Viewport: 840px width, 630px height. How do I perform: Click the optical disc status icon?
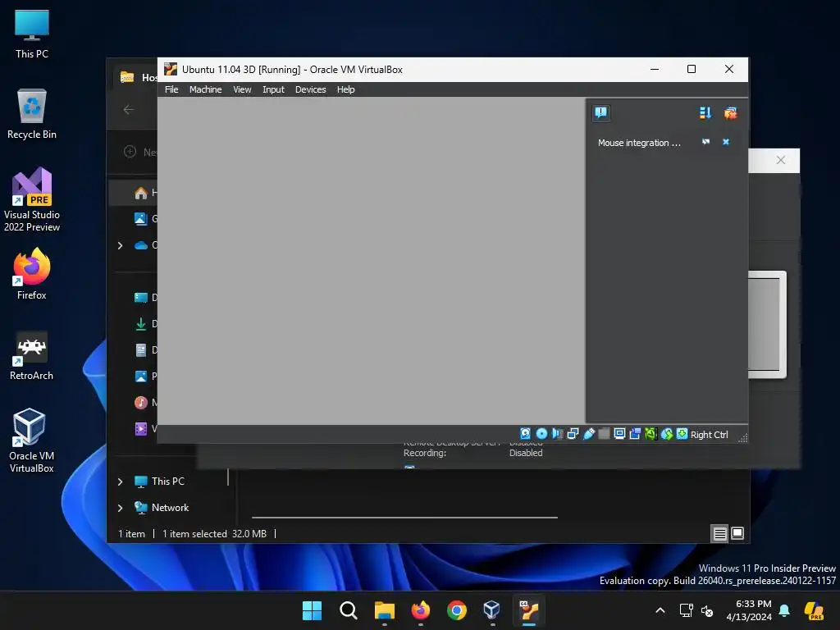[541, 434]
